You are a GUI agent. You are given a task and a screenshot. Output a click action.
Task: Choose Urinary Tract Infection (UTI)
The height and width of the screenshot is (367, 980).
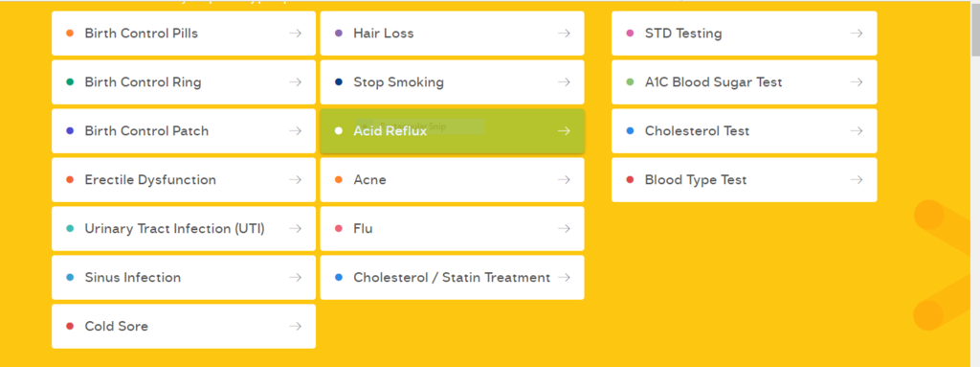coord(184,229)
